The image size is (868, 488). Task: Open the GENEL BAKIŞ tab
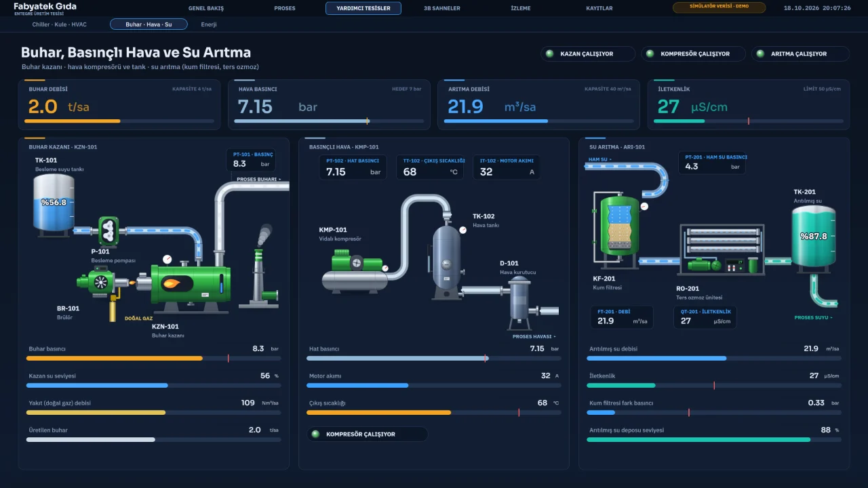click(206, 8)
